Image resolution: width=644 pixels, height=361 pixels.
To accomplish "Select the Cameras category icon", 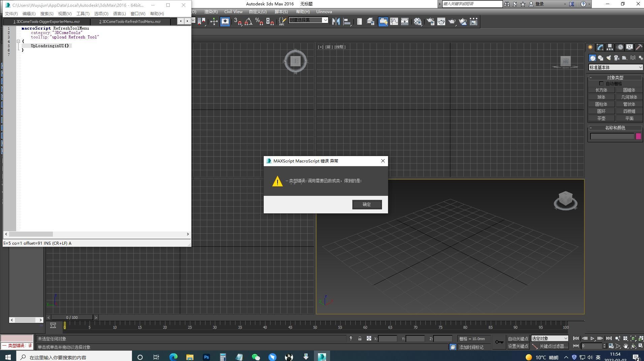I will 617,58.
